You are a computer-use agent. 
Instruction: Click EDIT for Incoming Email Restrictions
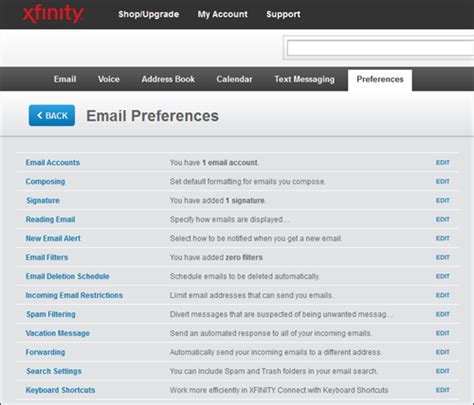(443, 295)
